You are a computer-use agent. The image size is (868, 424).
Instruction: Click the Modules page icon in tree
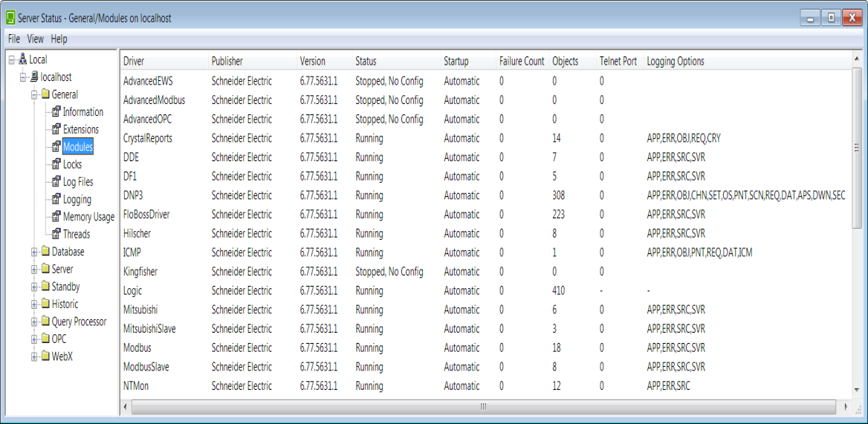pos(56,147)
